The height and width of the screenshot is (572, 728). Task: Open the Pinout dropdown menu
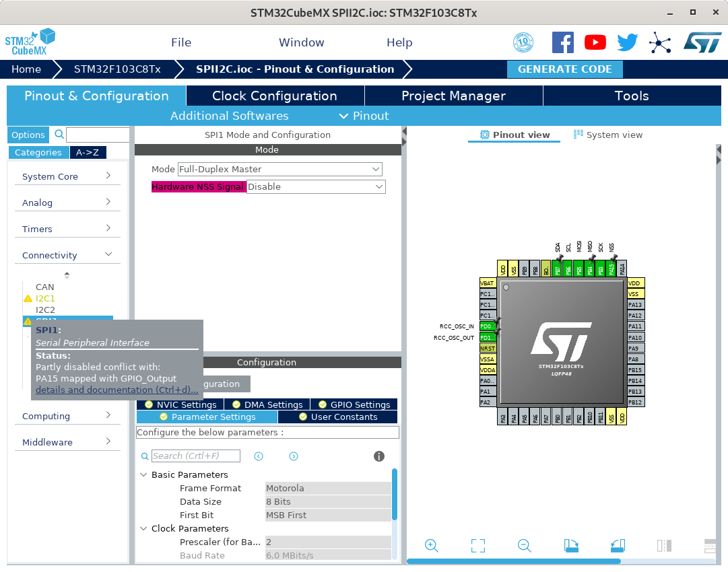point(364,116)
